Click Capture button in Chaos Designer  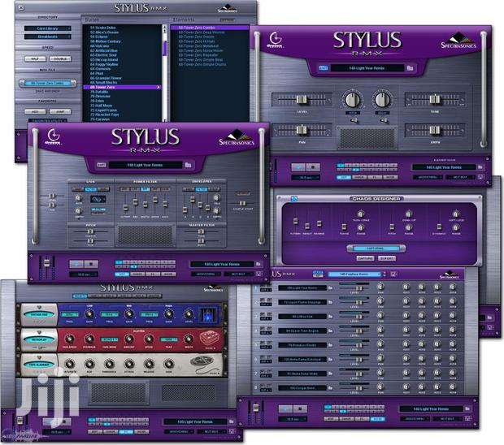coord(366,258)
